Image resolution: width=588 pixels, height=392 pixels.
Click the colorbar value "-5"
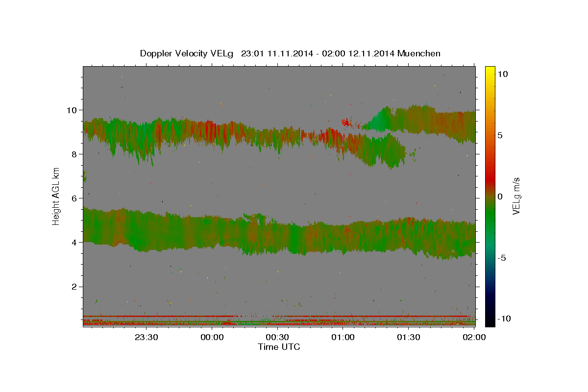coord(502,258)
